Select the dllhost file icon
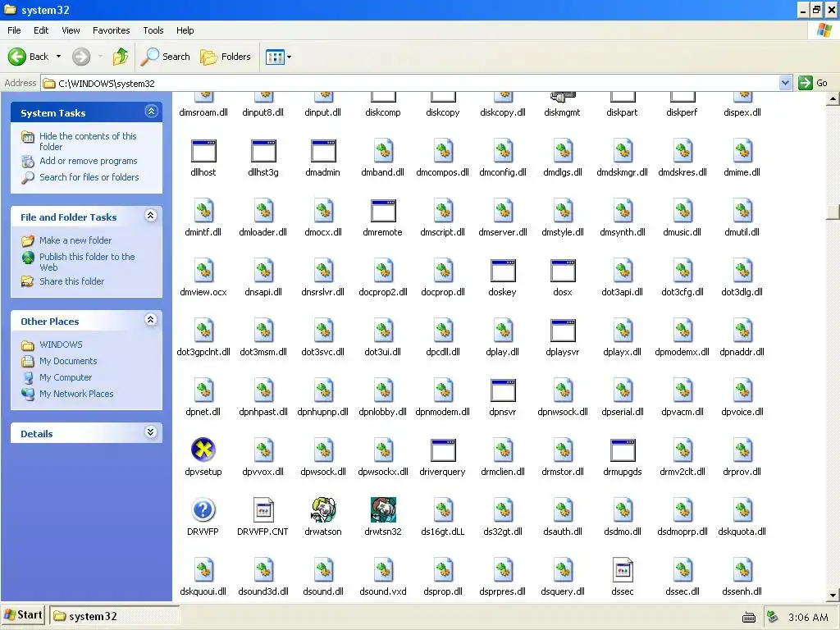Viewport: 840px width, 630px height. pyautogui.click(x=203, y=152)
